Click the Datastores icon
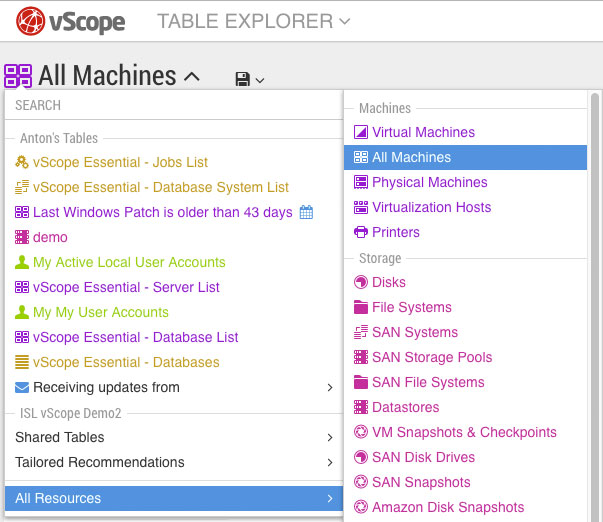 point(361,407)
